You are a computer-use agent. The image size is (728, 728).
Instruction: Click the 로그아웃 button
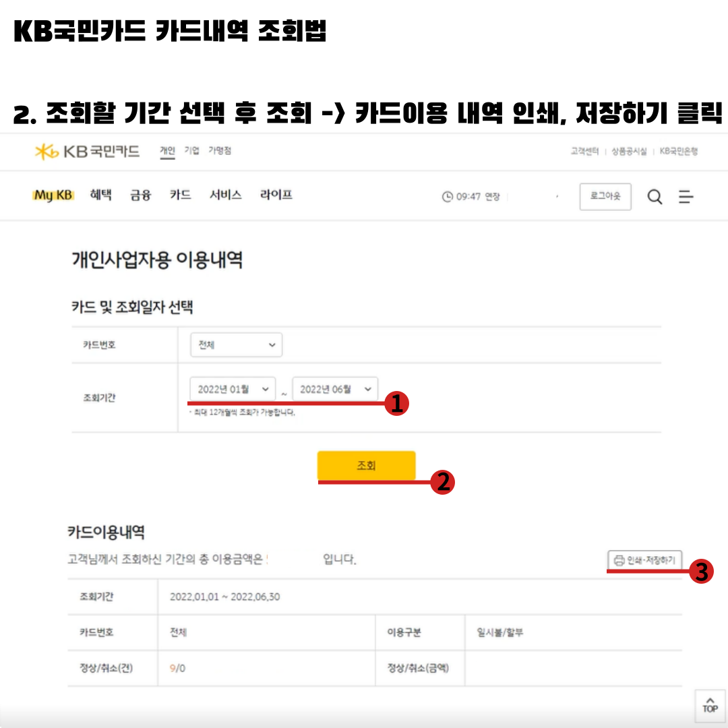click(605, 196)
